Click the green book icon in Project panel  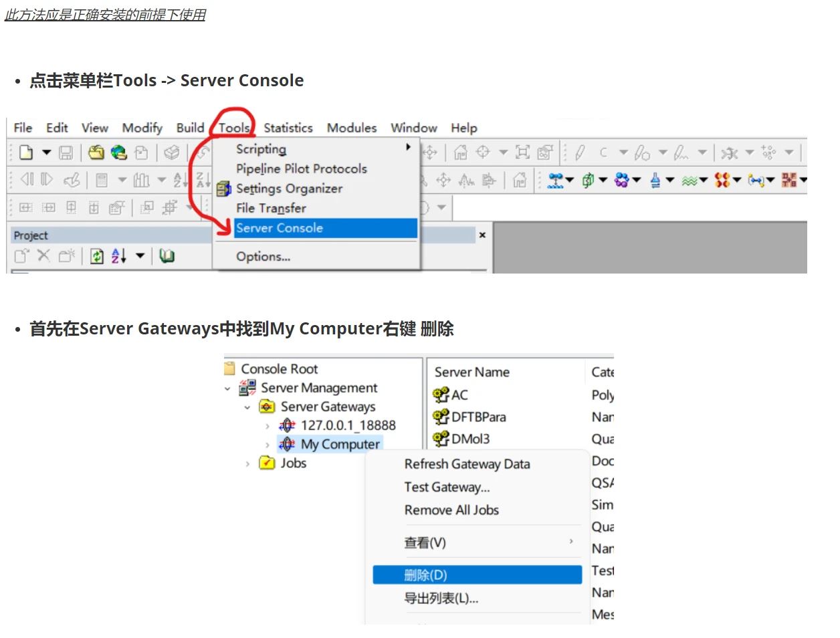click(x=167, y=255)
